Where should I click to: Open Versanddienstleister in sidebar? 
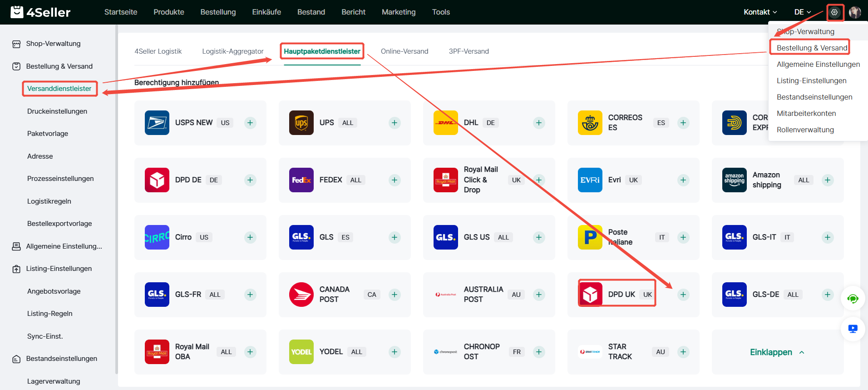(x=59, y=89)
